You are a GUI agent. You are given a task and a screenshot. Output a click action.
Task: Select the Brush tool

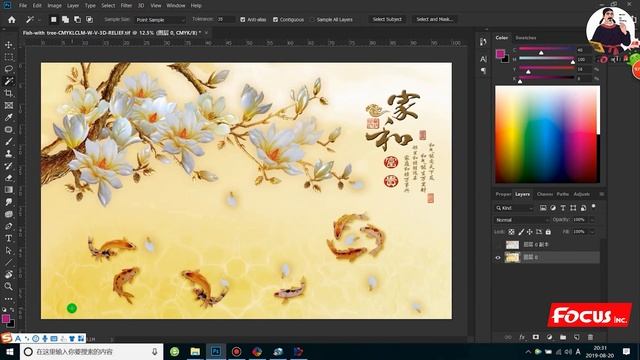click(x=9, y=141)
